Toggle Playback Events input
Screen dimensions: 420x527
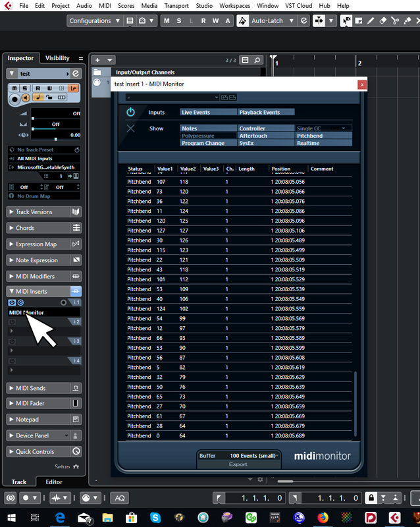click(x=266, y=112)
